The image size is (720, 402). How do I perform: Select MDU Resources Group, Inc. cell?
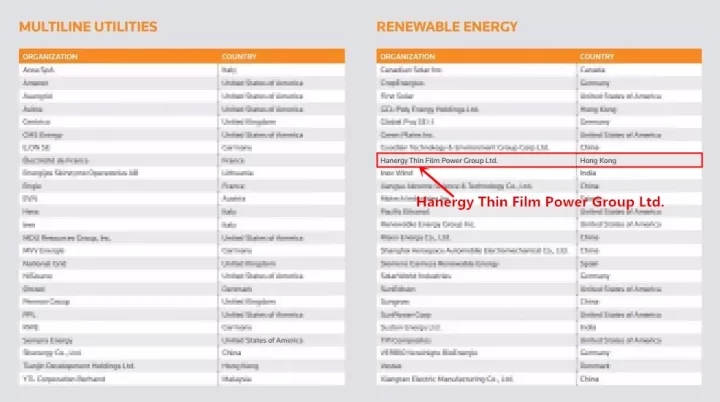118,238
